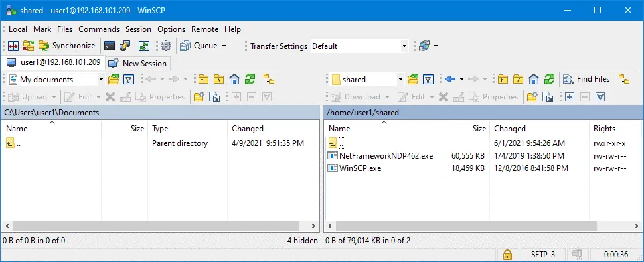This screenshot has width=644, height=262.
Task: Go to the local home directory
Action: [x=234, y=79]
